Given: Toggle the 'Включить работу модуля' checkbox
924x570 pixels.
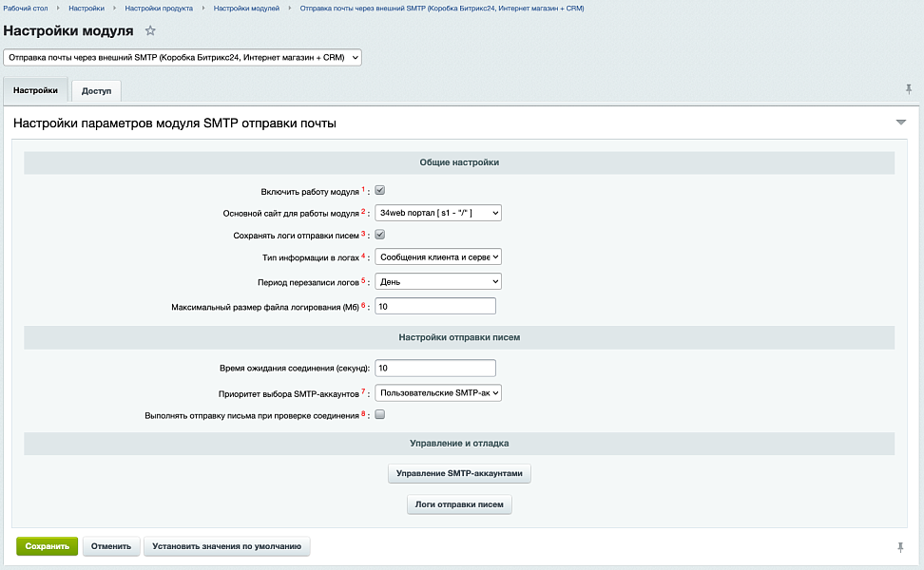Looking at the screenshot, I should coord(380,190).
